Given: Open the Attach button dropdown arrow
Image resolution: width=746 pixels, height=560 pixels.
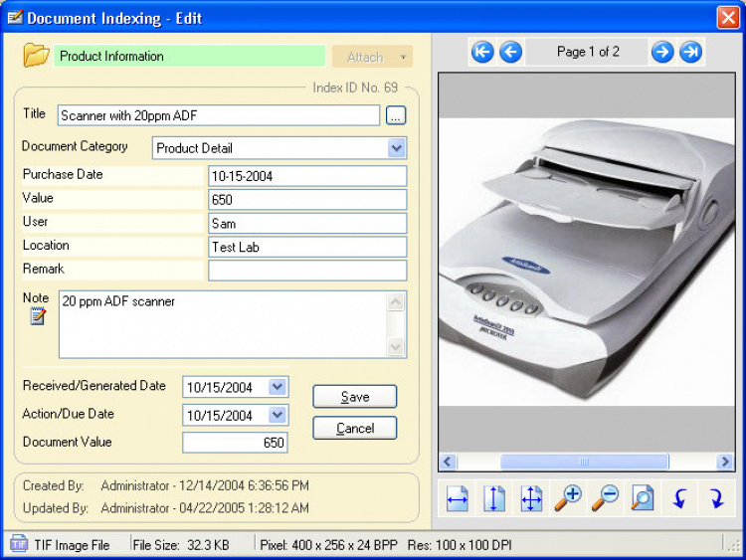Looking at the screenshot, I should click(x=404, y=57).
